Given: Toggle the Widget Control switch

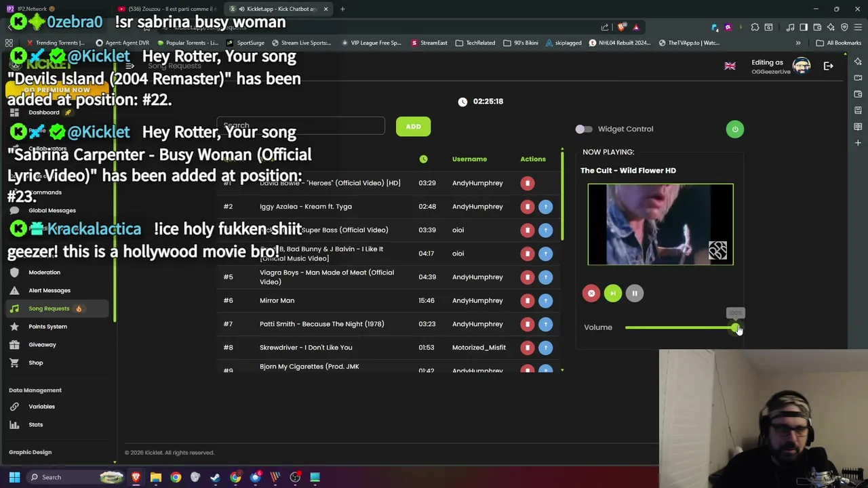Looking at the screenshot, I should coord(583,129).
